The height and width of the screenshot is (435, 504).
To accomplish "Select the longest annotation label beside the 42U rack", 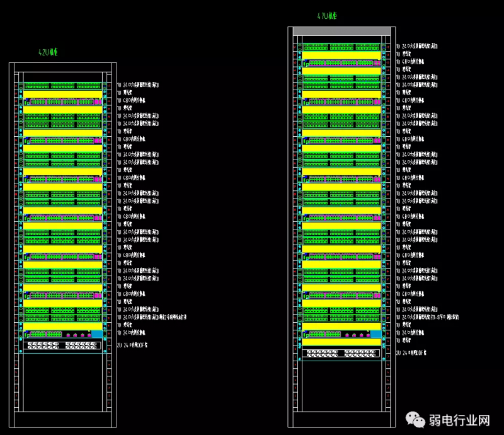I will pyautogui.click(x=152, y=317).
